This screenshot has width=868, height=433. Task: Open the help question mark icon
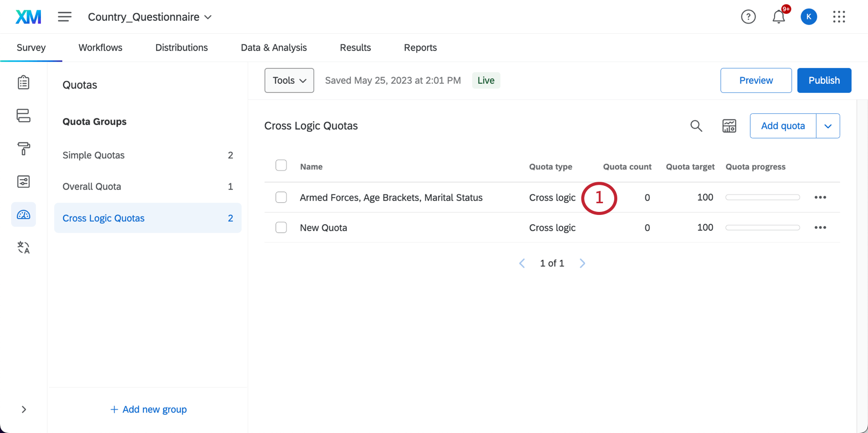point(748,17)
